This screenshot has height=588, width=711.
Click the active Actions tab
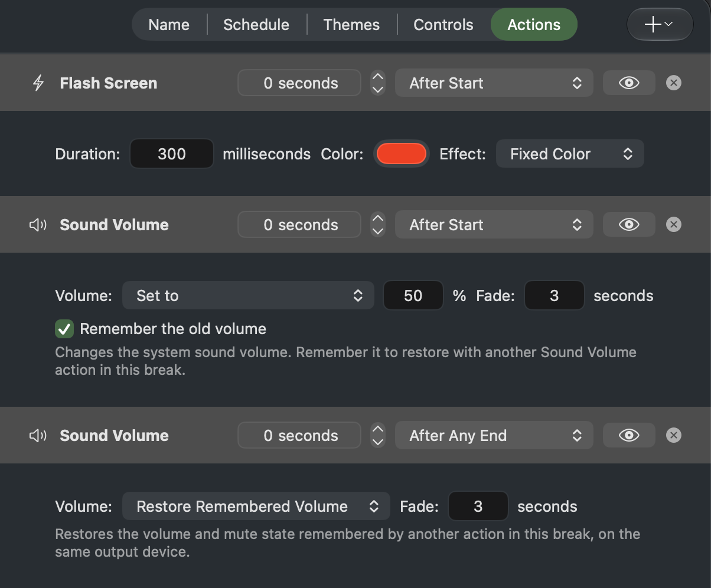[534, 25]
